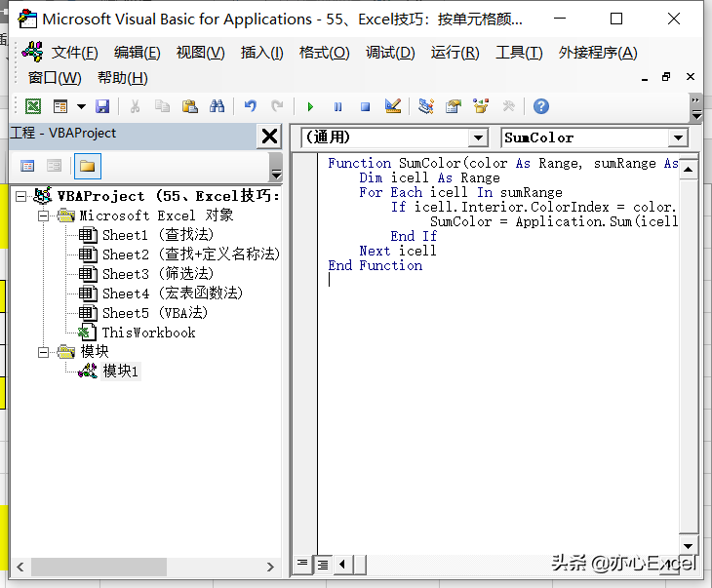
Task: Switch to Microsoft Excel view icon
Action: (x=33, y=106)
